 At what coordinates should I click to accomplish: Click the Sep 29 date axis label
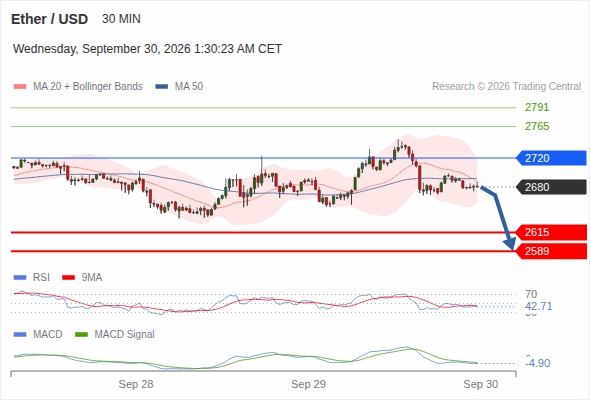tap(308, 384)
